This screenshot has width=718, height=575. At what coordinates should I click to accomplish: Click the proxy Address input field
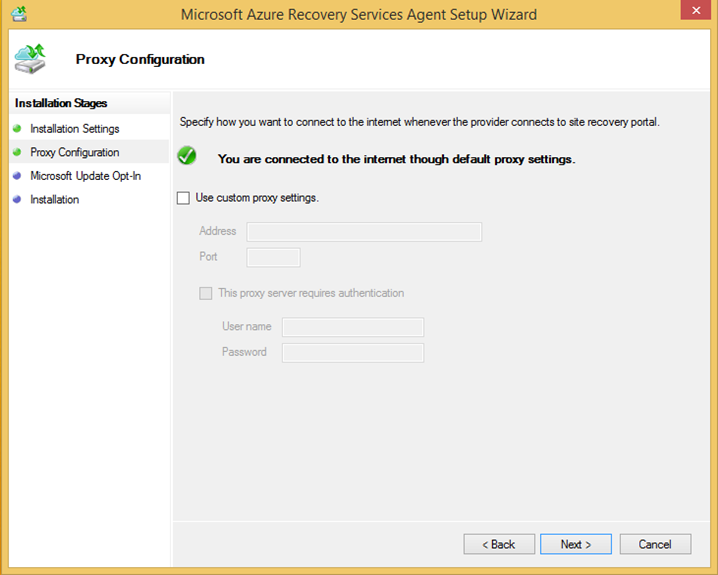coord(364,232)
